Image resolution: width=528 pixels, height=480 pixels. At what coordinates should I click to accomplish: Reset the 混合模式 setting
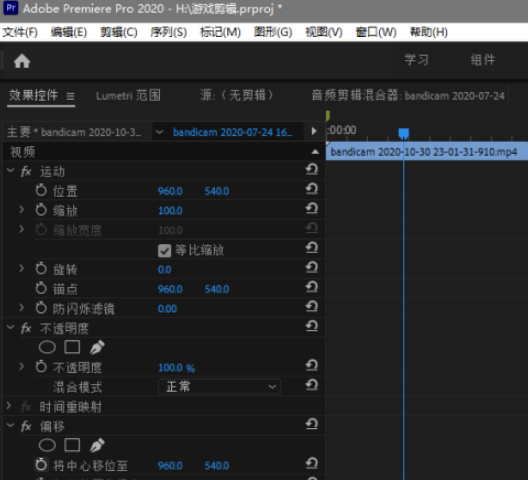[x=312, y=385]
